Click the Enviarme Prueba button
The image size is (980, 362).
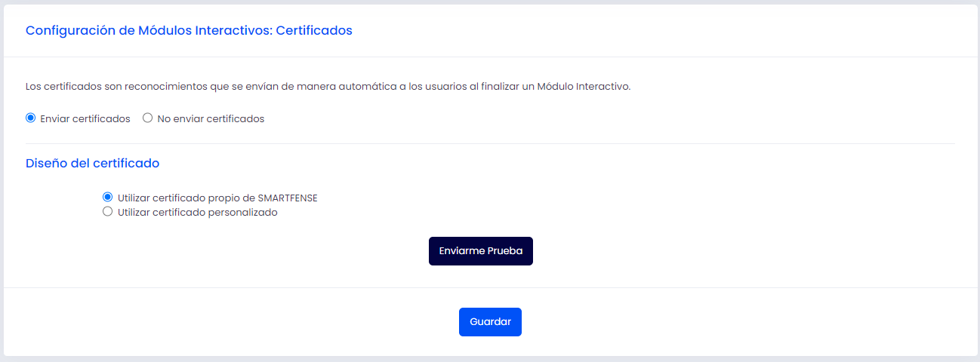point(481,251)
